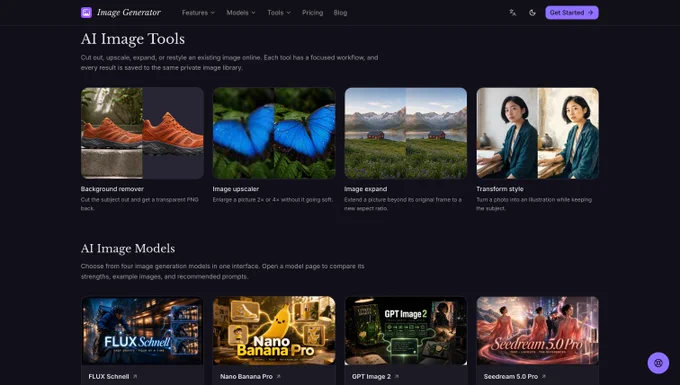680x385 pixels.
Task: Click the AI Image Models heading
Action: tap(128, 248)
